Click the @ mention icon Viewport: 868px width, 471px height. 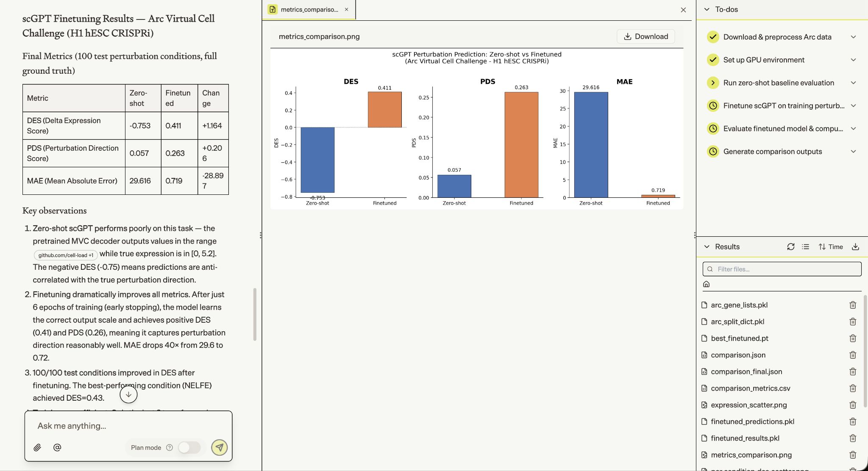(57, 447)
